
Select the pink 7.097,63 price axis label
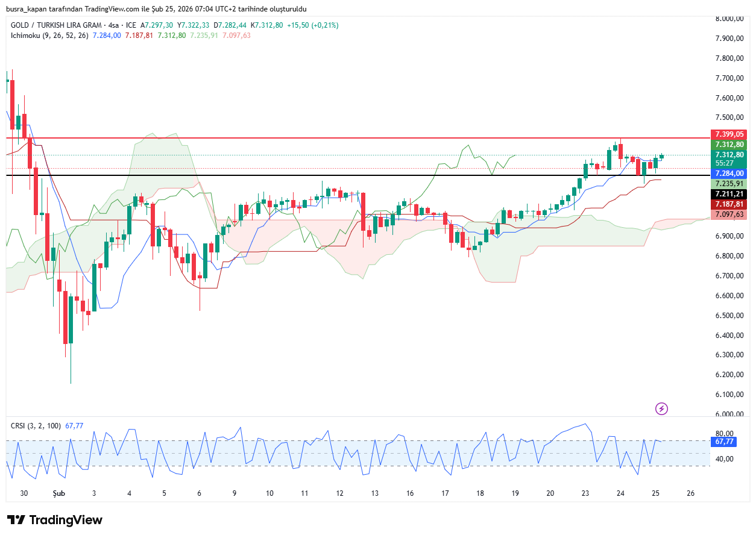click(729, 214)
